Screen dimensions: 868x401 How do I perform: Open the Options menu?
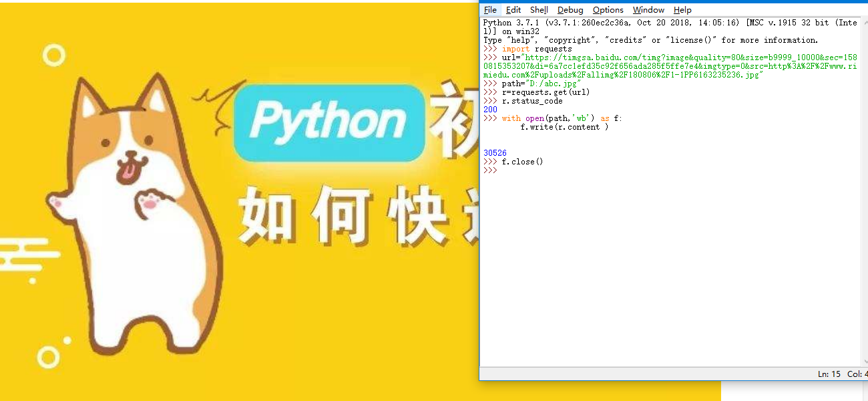608,10
